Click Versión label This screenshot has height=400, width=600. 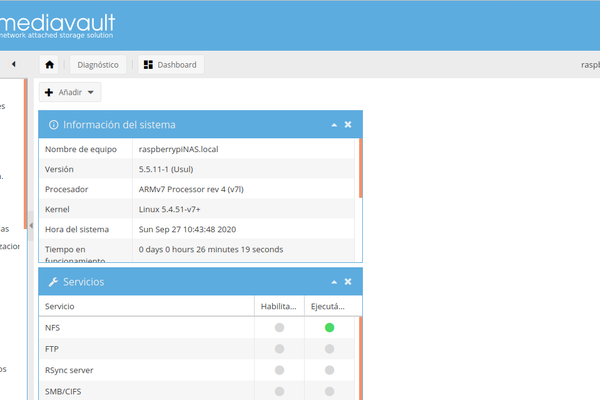tap(59, 169)
